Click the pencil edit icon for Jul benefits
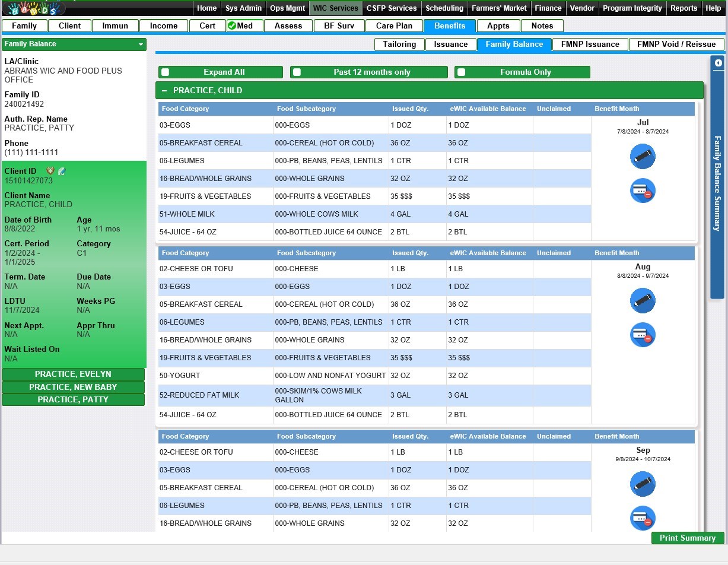The height and width of the screenshot is (565, 728). click(x=643, y=157)
